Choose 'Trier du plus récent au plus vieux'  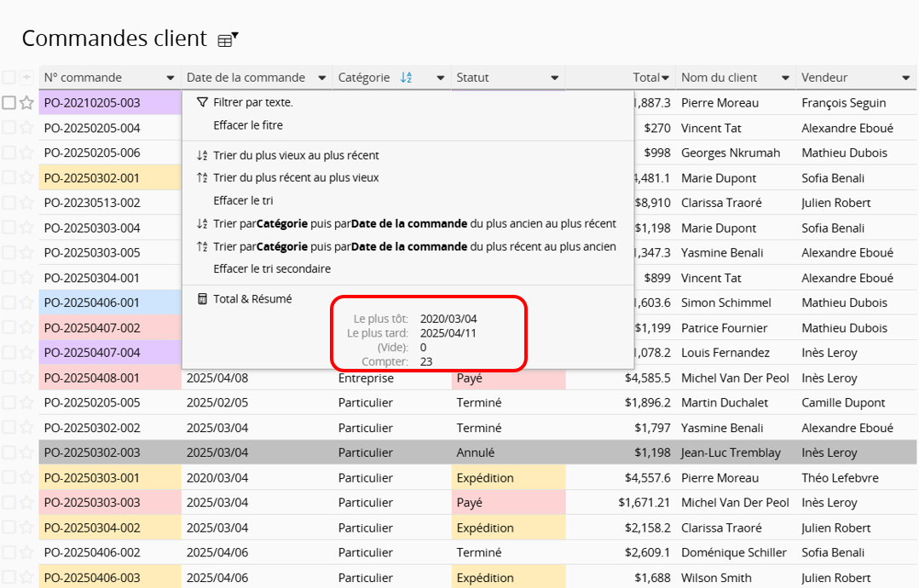click(296, 178)
